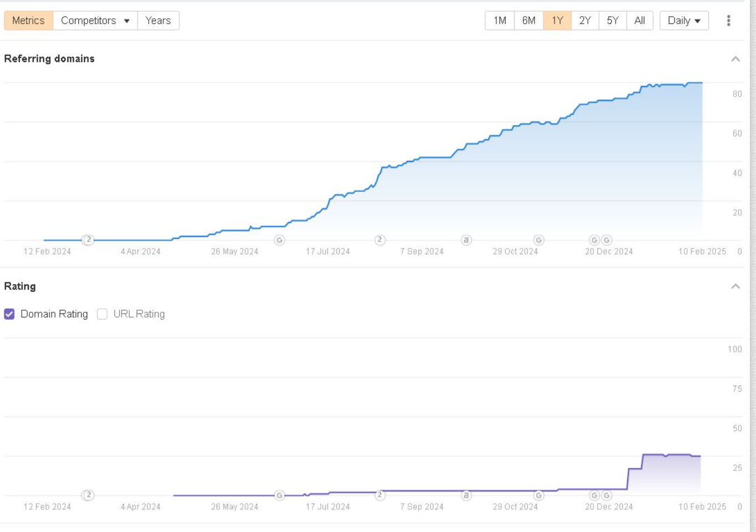Viewport: 756px width, 532px height.
Task: Open the Competitors dropdown
Action: (x=95, y=21)
